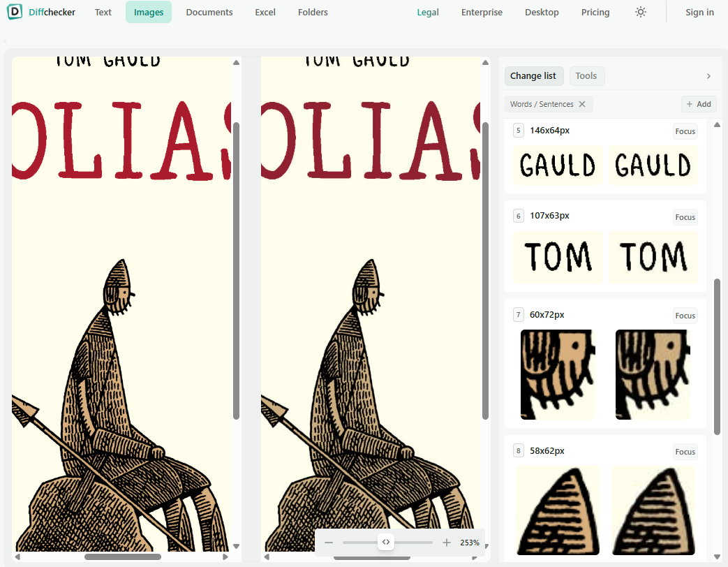Click the left pane horizontal scrollbar thumb

tap(123, 557)
